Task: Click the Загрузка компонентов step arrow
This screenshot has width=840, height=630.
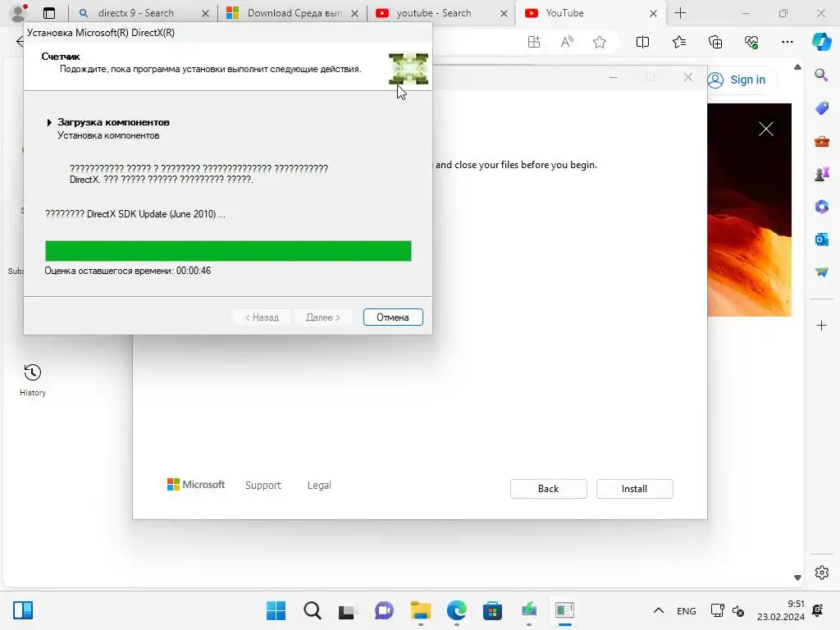Action: click(x=49, y=122)
